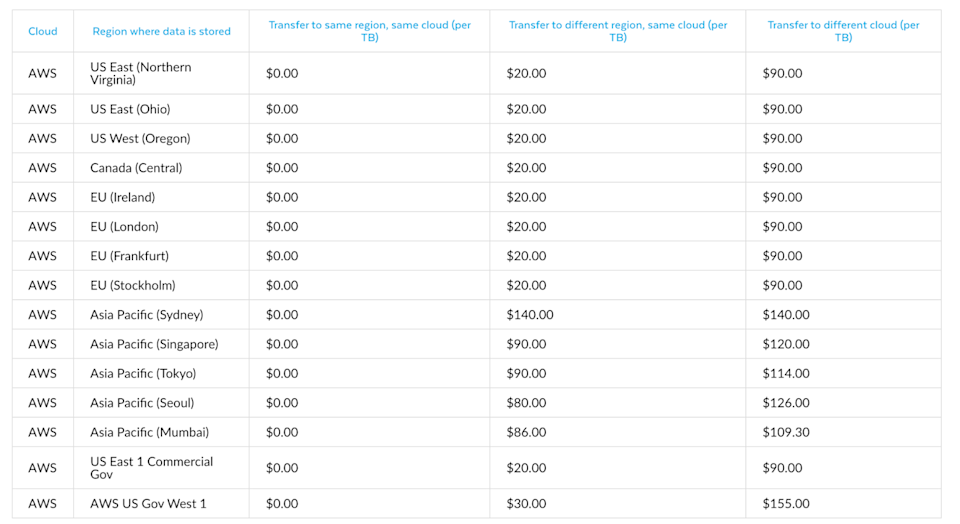Click 'Transfer to different region, same cloud' header
960x524 pixels.
pyautogui.click(x=617, y=31)
